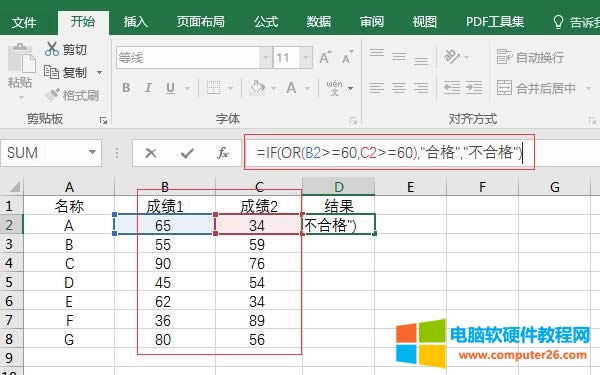Viewport: 600px width, 375px height.
Task: Switch to Page Layout (页面布局) tab
Action: (x=201, y=22)
